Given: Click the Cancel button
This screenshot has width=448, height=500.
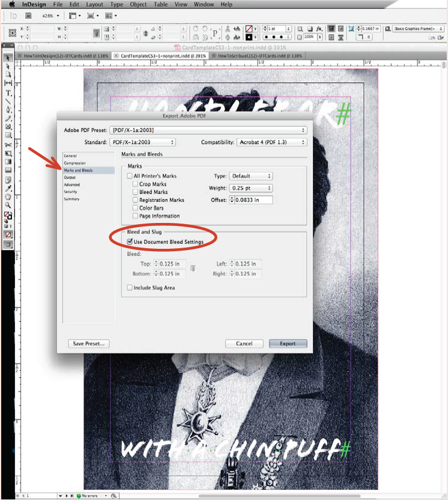Looking at the screenshot, I should (244, 344).
